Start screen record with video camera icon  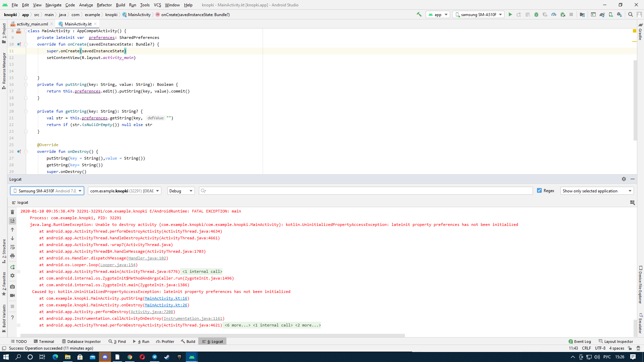(12, 295)
